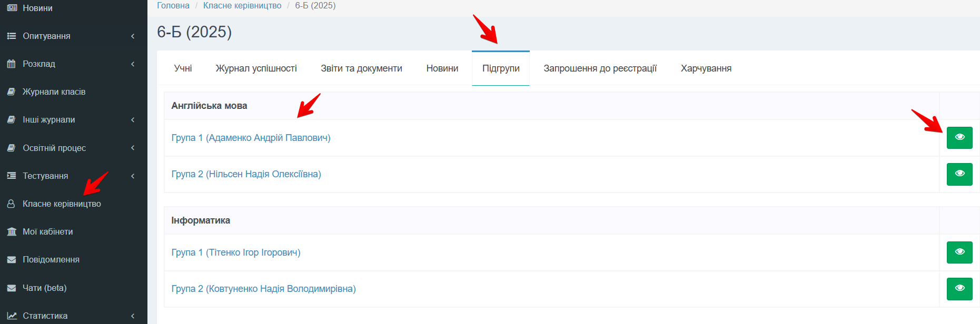Click the calendar icon next to Розклад

tap(12, 64)
